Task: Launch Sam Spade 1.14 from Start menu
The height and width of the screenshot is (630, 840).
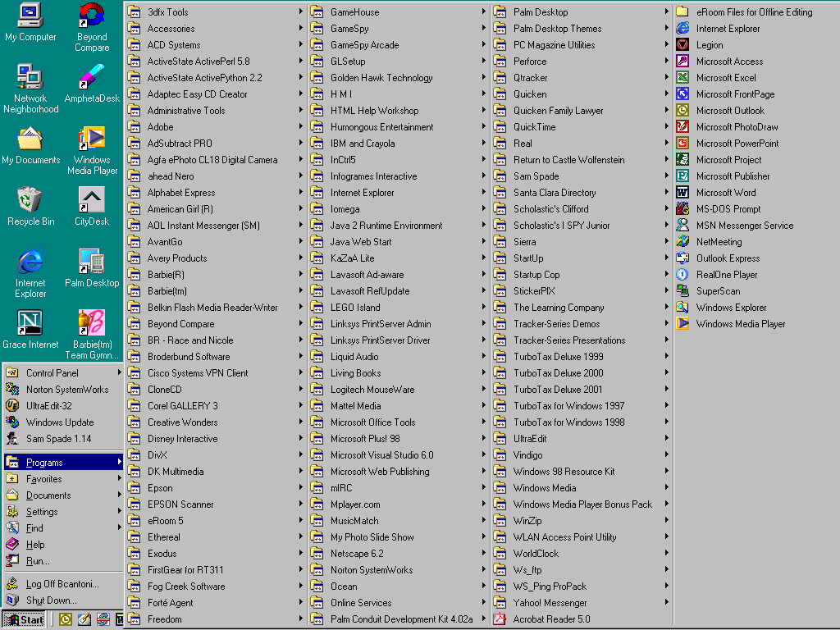Action: [x=64, y=439]
